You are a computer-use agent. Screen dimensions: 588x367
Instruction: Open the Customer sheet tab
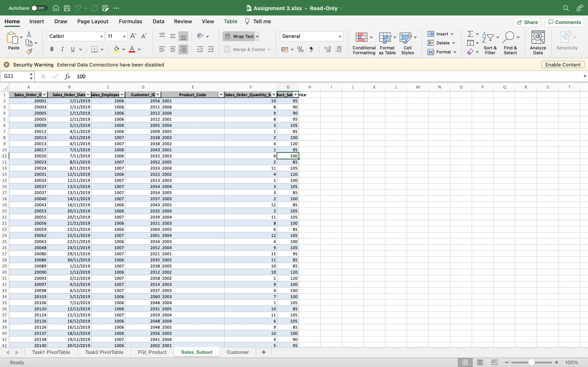coord(237,352)
